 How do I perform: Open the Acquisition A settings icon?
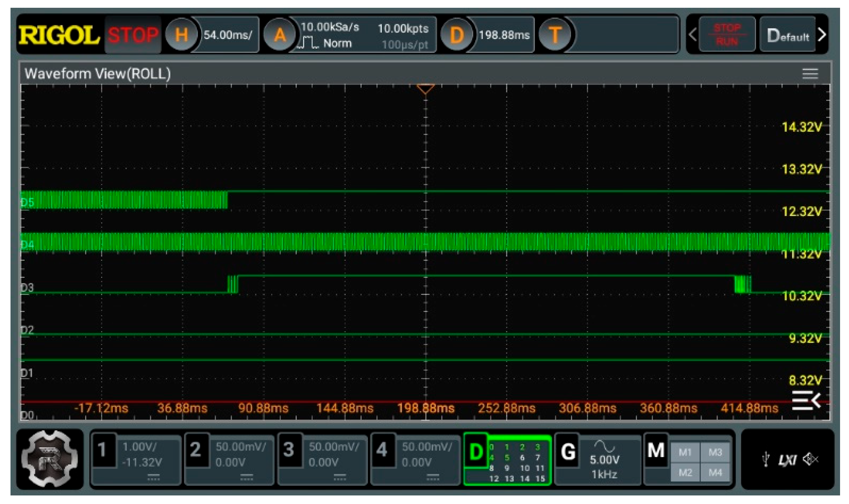(279, 35)
